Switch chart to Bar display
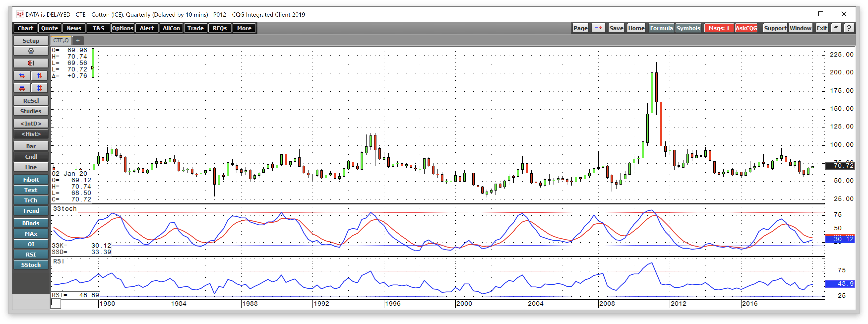The height and width of the screenshot is (324, 868). [x=31, y=146]
